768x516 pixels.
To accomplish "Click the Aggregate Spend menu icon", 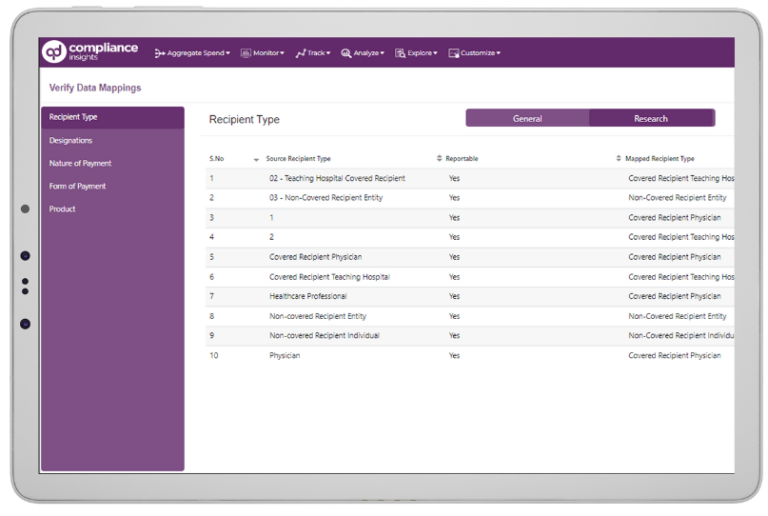I will pyautogui.click(x=160, y=53).
